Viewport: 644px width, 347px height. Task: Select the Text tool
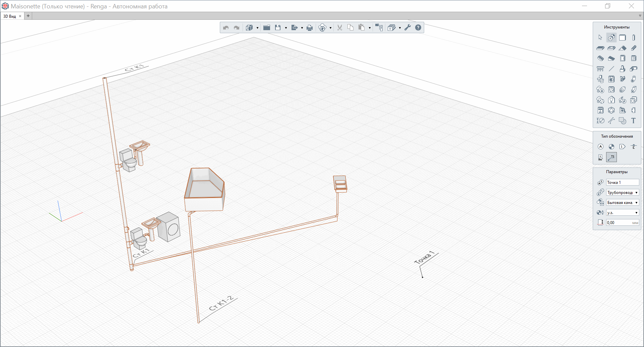(634, 121)
